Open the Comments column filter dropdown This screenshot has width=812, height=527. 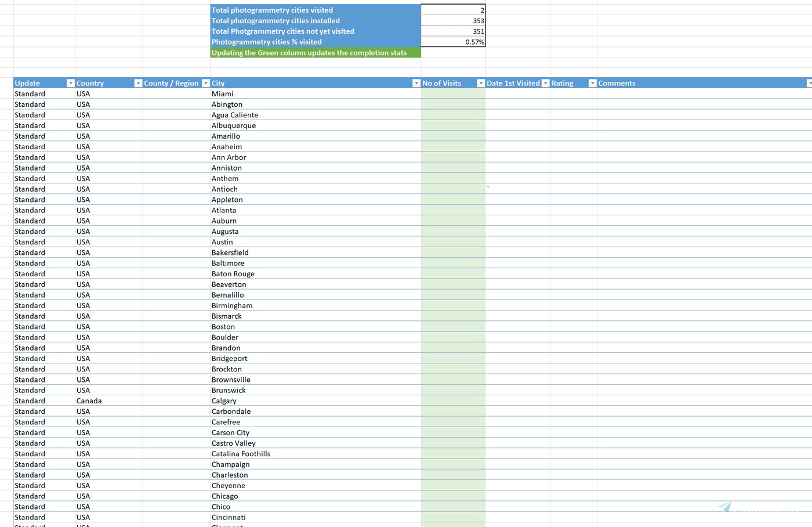809,83
